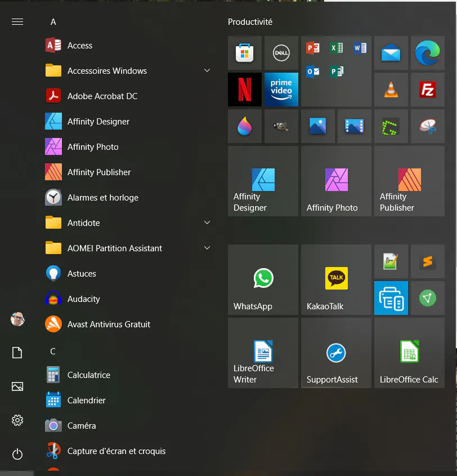457x476 pixels.
Task: Expand the AOMEI Partition Assistant chevron
Action: tap(207, 248)
